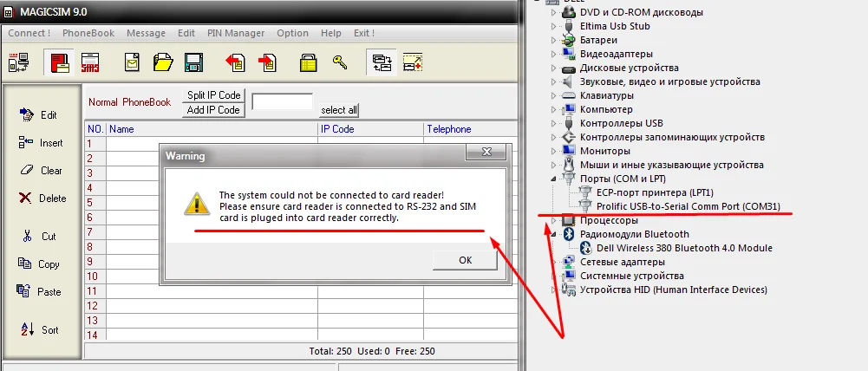Image resolution: width=868 pixels, height=371 pixels.
Task: Click Paste in the left side panel
Action: [x=39, y=292]
